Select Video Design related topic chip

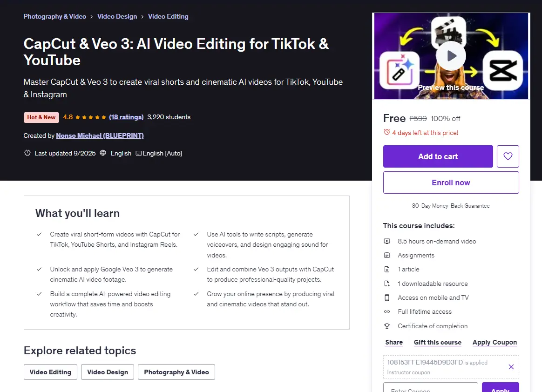(108, 372)
